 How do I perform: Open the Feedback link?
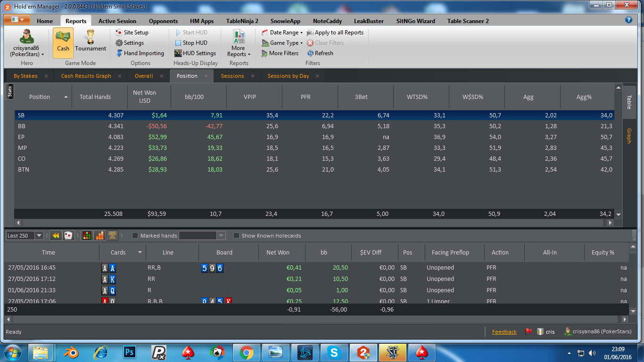tap(504, 332)
